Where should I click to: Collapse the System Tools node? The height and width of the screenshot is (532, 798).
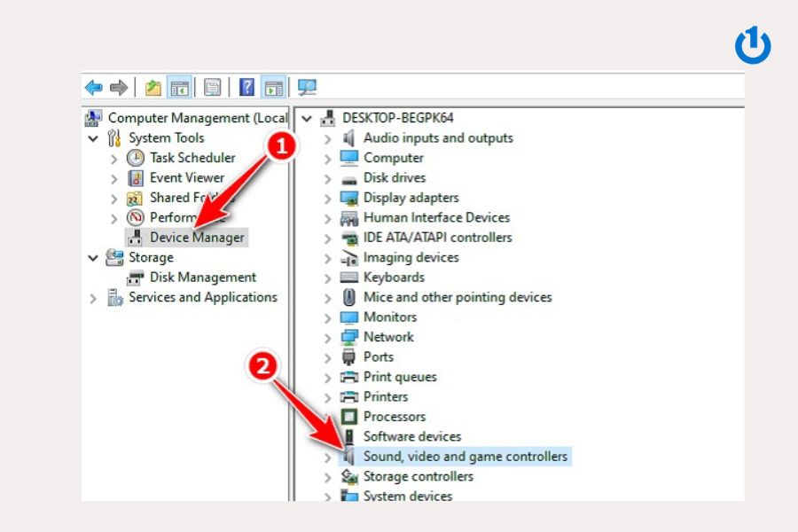(93, 138)
